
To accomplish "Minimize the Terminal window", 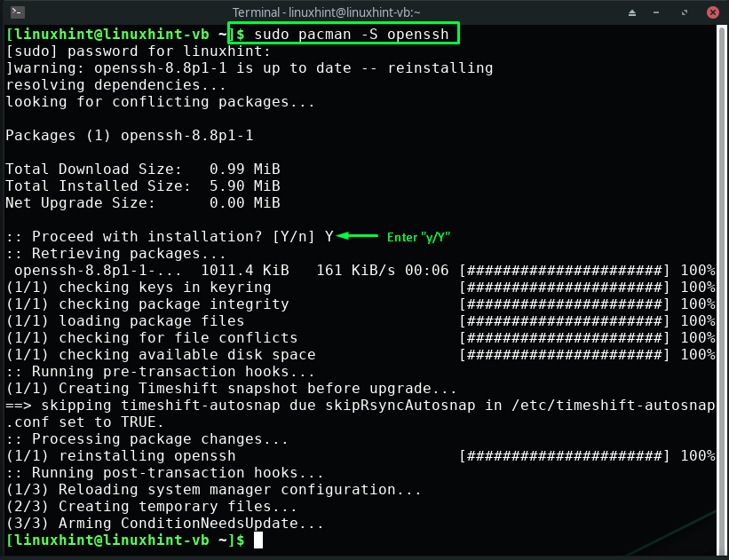I will pos(656,12).
